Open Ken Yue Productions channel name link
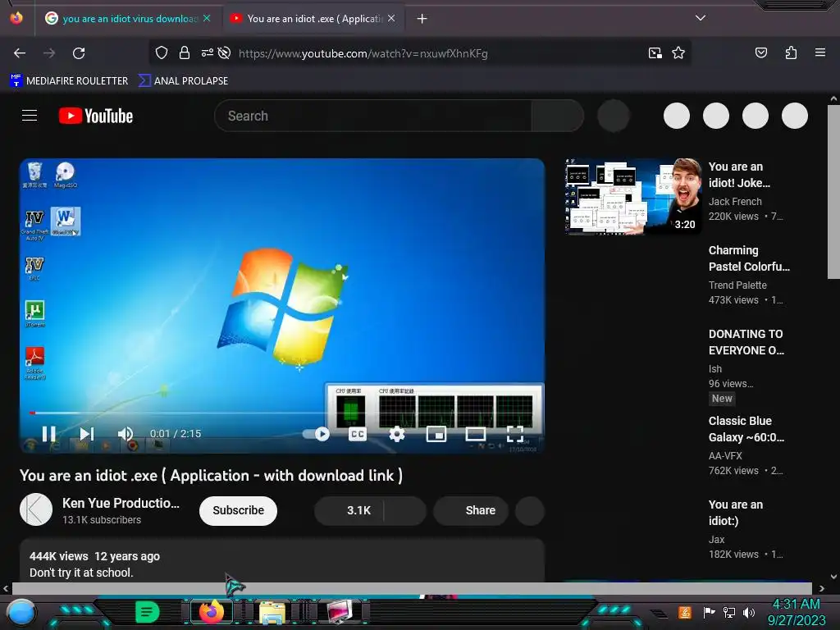 (121, 503)
